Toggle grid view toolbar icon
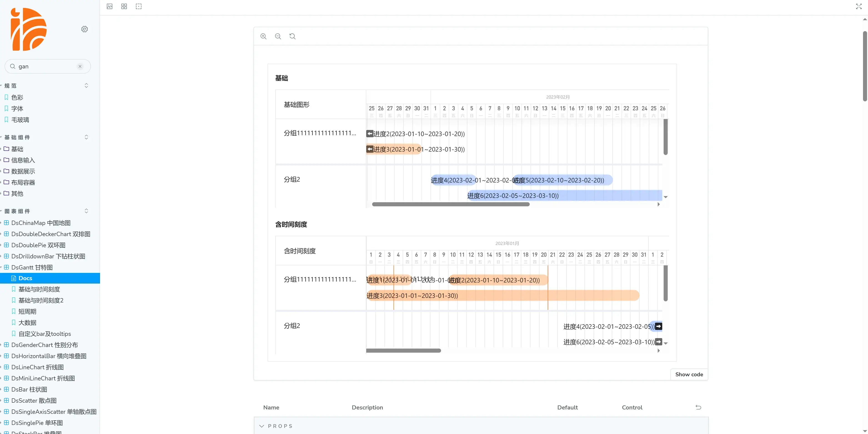The height and width of the screenshot is (434, 868). 124,6
